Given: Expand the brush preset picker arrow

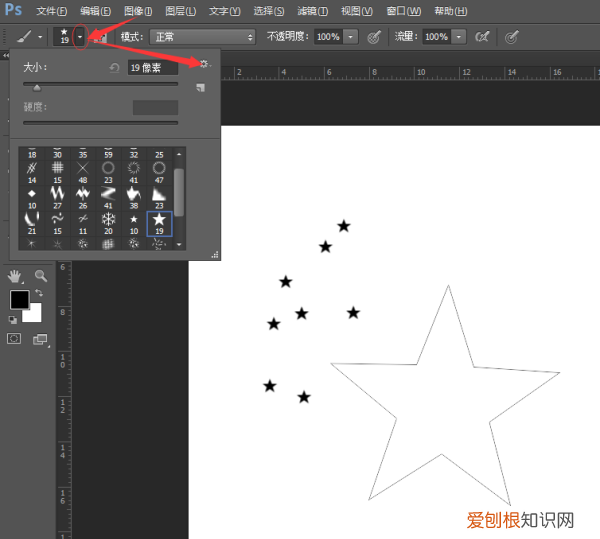Looking at the screenshot, I should pos(79,36).
